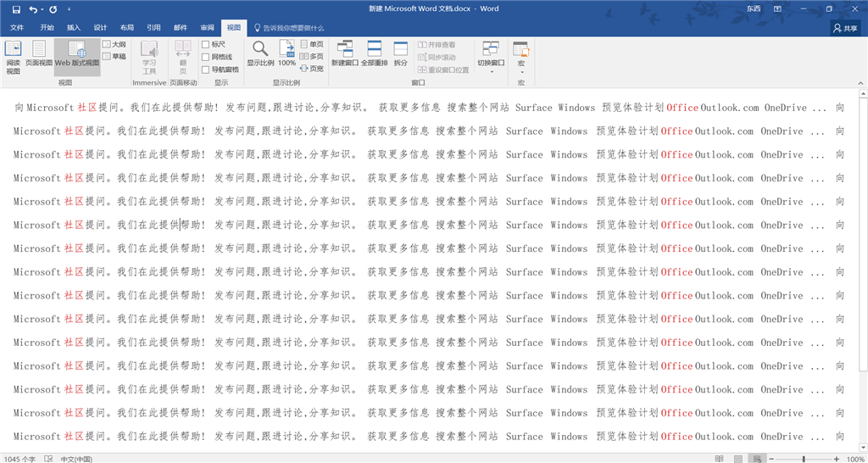This screenshot has height=463, width=868.
Task: Open a 新建窗口 new window
Action: 345,56
